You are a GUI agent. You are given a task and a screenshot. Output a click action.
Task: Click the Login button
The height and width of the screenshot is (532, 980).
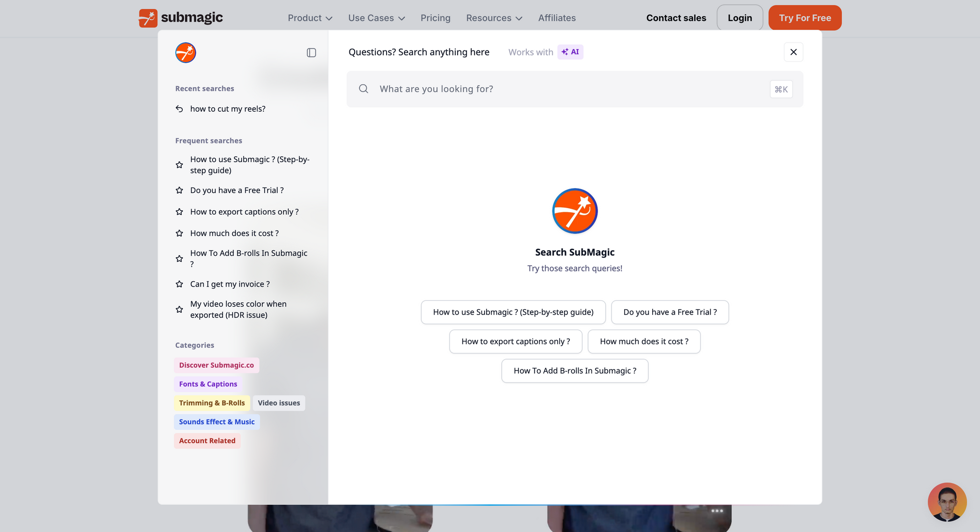coord(739,18)
